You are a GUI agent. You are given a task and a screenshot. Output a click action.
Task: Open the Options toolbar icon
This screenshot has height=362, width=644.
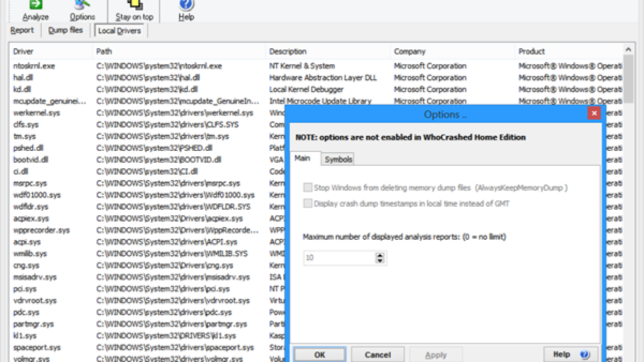(82, 10)
